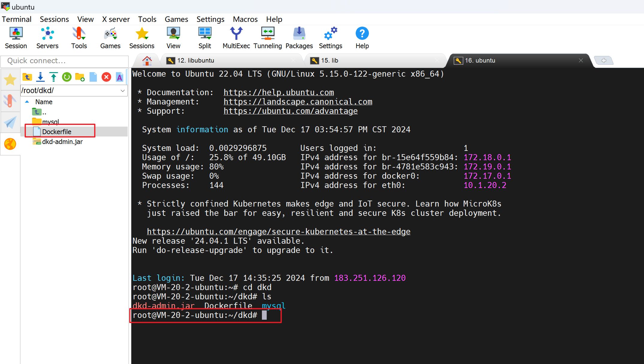Image resolution: width=644 pixels, height=364 pixels.
Task: Close the 16. ubuntu tab
Action: 581,60
